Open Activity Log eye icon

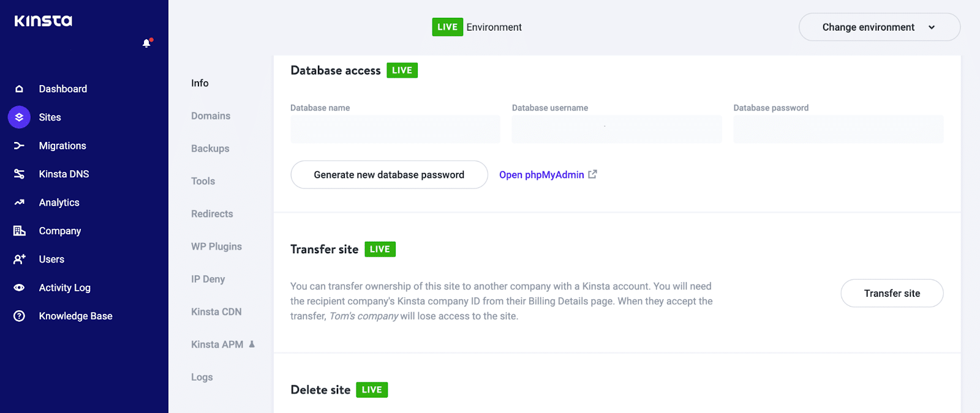(19, 288)
